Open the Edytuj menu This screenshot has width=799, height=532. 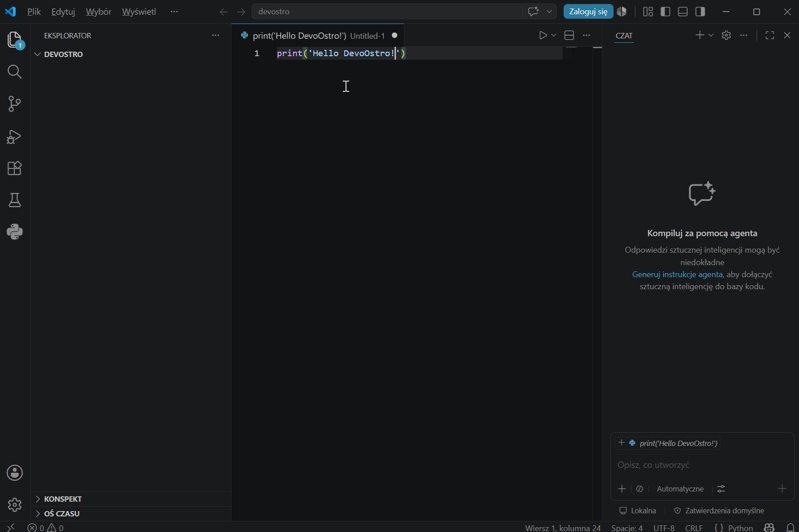[63, 12]
